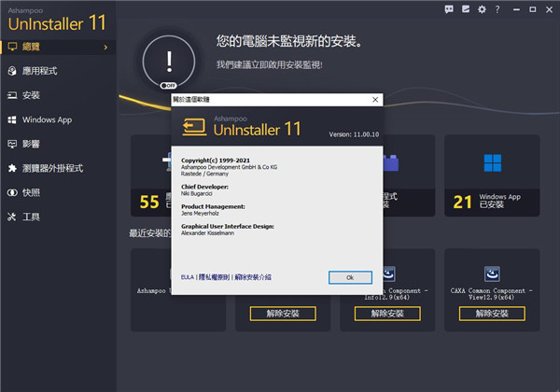Select the Ashampoo recent install card

[x=150, y=290]
